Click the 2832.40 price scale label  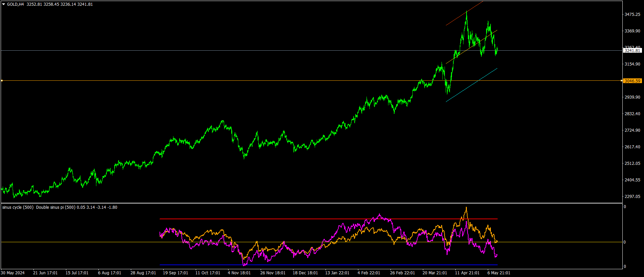coord(632,114)
